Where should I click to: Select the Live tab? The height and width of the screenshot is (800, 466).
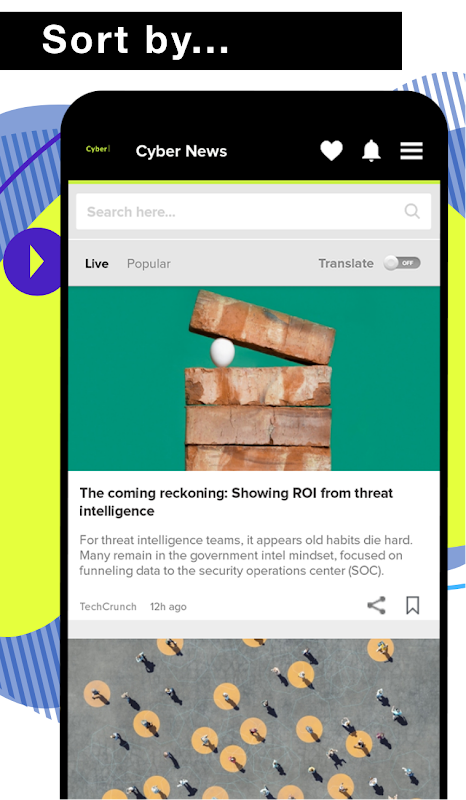(96, 264)
